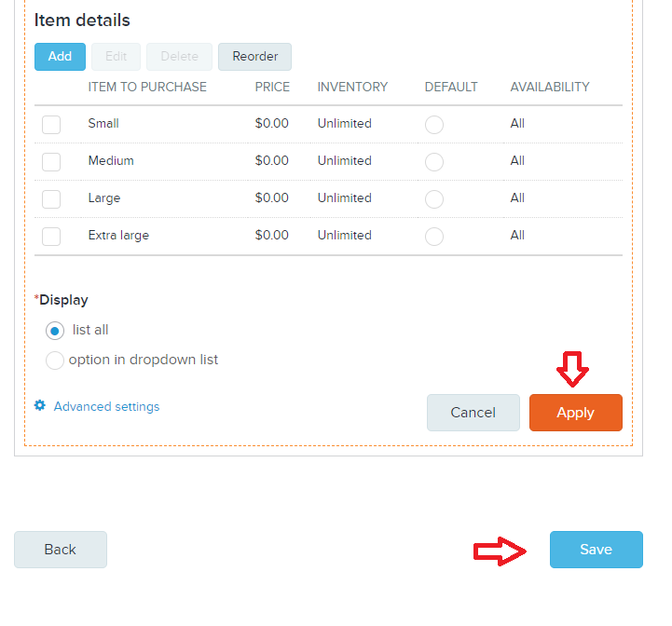Choose 'option in dropdown list' display
The height and width of the screenshot is (626, 672).
pyautogui.click(x=55, y=361)
